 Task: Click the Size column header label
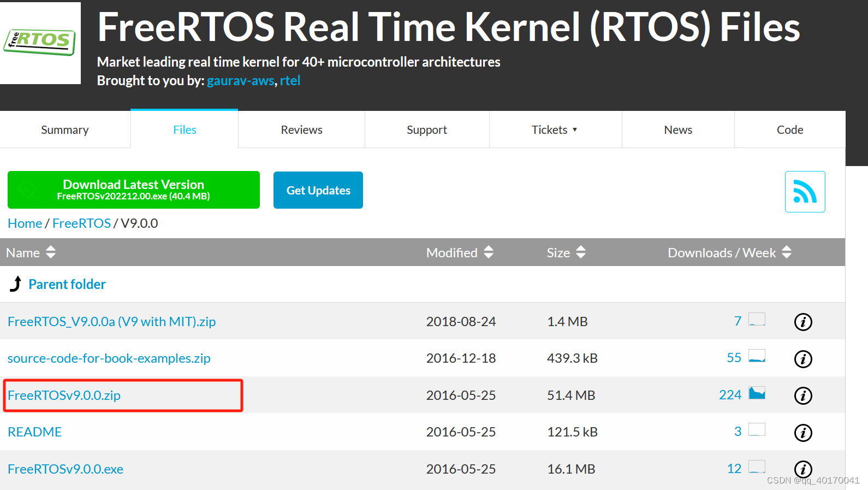pyautogui.click(x=558, y=253)
